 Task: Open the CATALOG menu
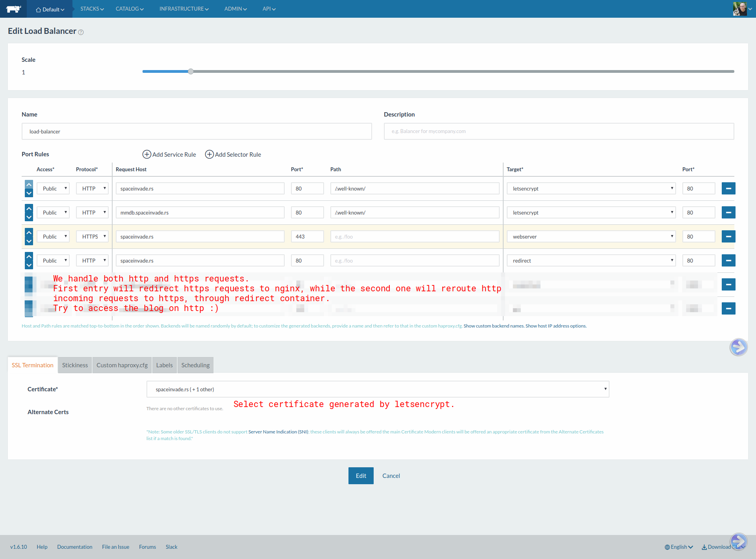pyautogui.click(x=130, y=9)
